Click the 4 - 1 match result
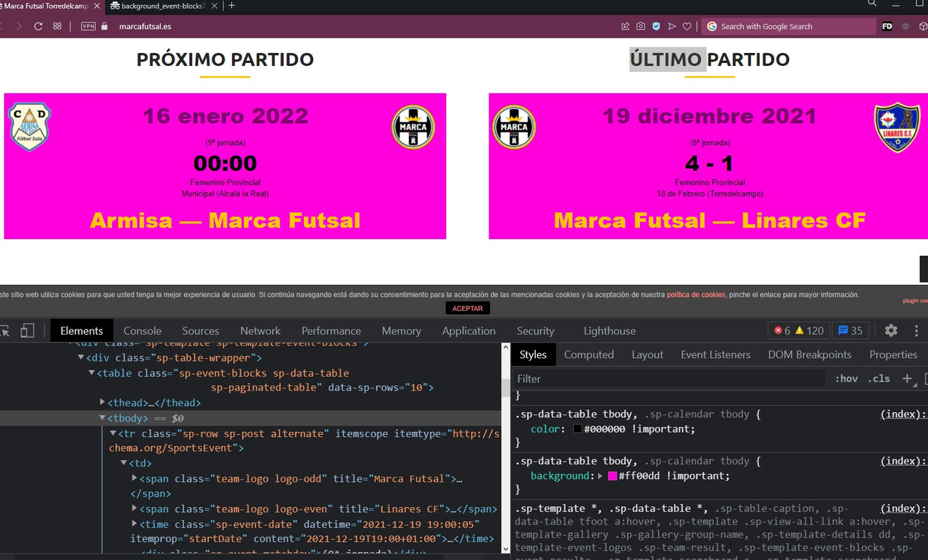928x560 pixels. coord(709,164)
